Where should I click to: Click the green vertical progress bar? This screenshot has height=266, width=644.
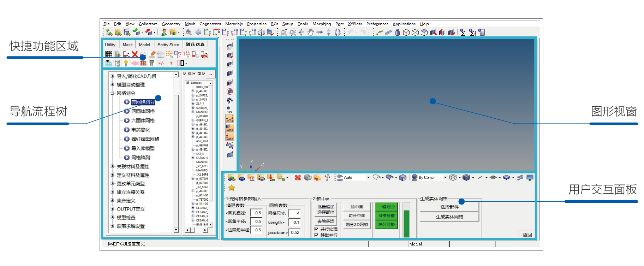pos(406,224)
